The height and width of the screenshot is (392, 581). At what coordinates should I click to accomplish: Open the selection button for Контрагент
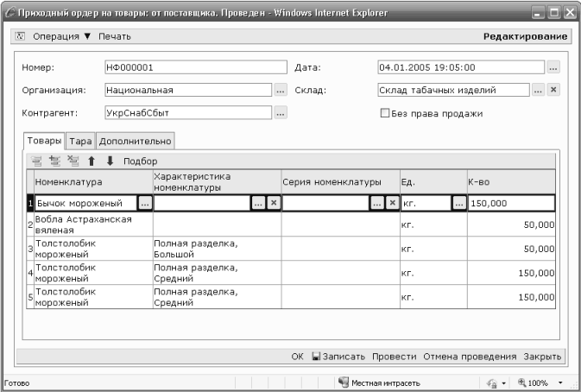281,112
